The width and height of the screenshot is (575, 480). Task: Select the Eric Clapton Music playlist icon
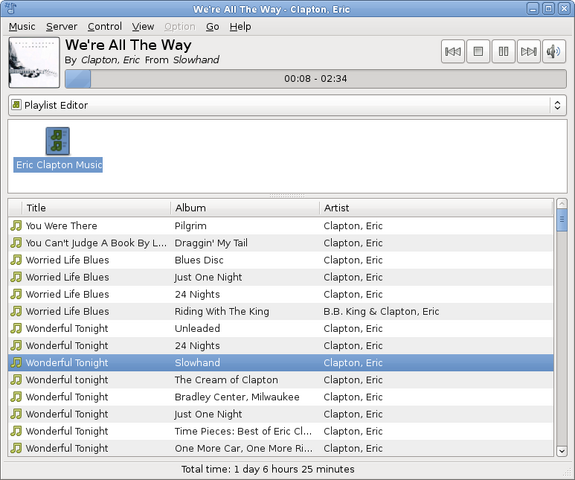58,141
